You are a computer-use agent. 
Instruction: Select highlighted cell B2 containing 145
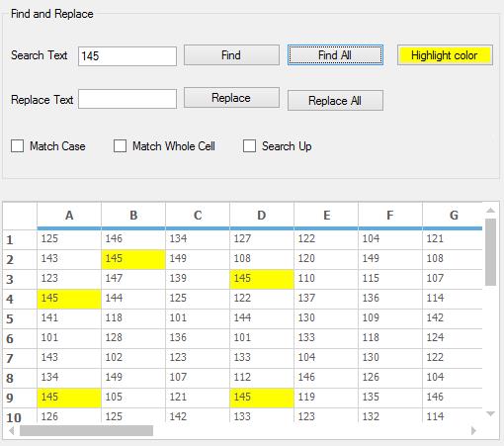[133, 259]
